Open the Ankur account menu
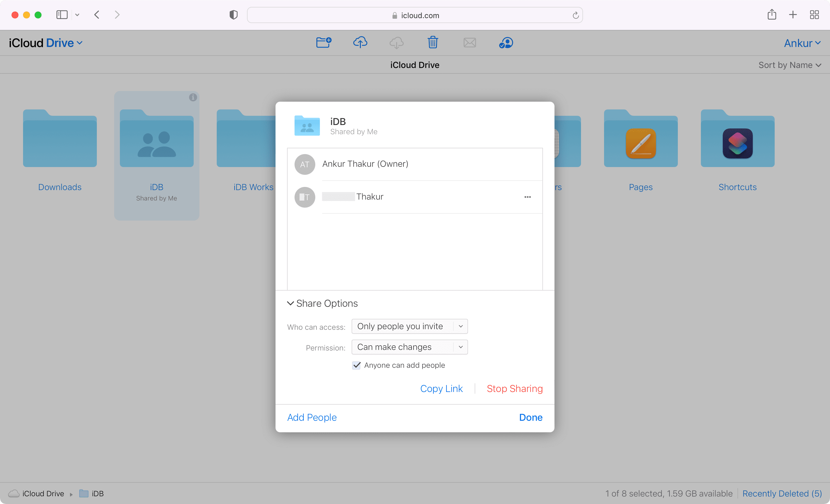 802,43
